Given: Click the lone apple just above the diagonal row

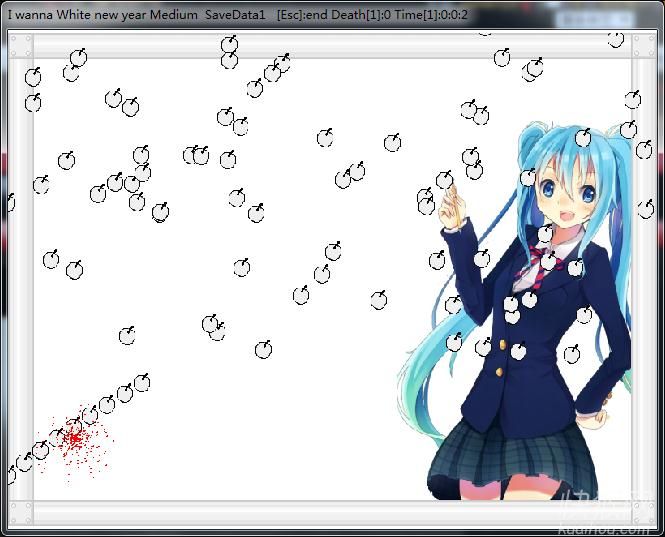Looking at the screenshot, I should pyautogui.click(x=127, y=336).
